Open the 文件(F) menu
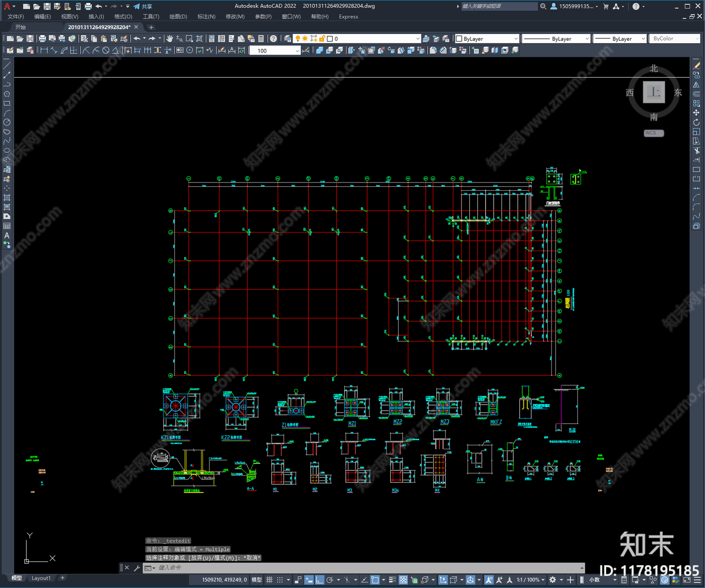Screen dimensions: 705x588 click(16, 17)
